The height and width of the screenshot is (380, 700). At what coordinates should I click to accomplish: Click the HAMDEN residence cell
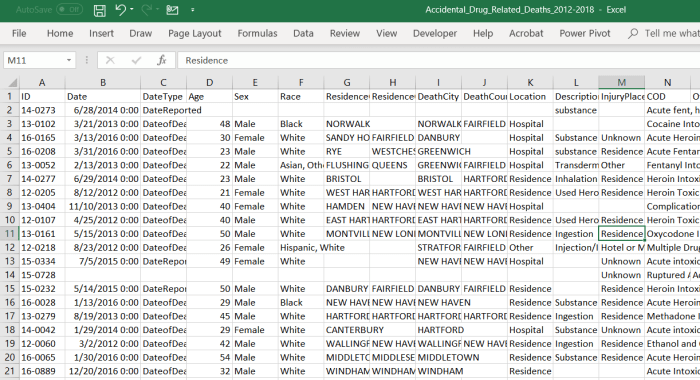[x=347, y=206]
